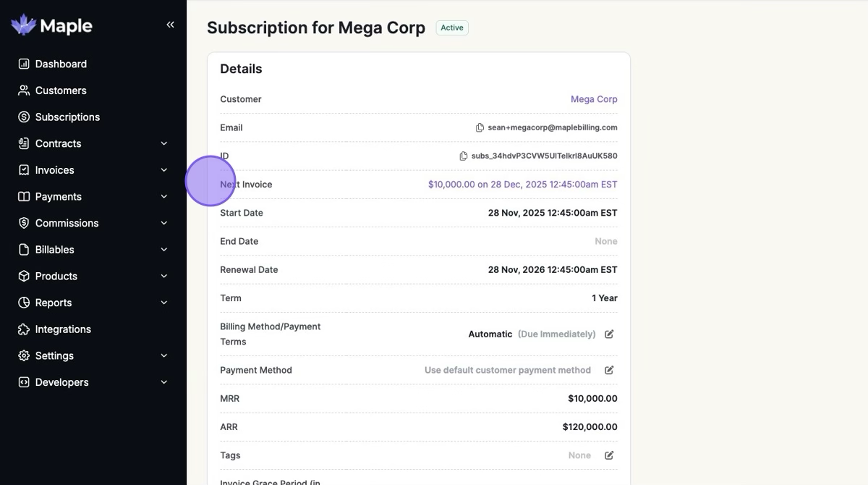Expand the Commissions section
Viewport: 868px width, 485px height.
tap(164, 223)
